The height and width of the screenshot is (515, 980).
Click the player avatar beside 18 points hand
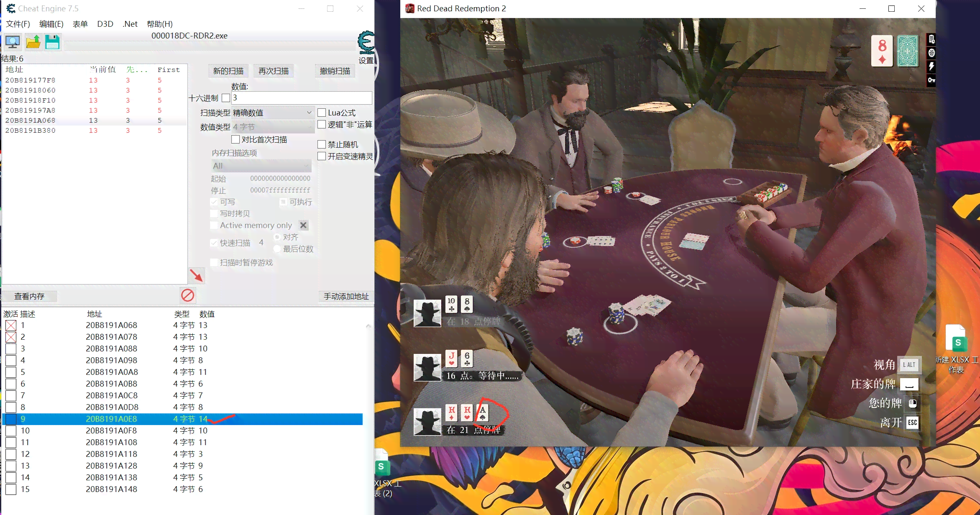click(427, 313)
